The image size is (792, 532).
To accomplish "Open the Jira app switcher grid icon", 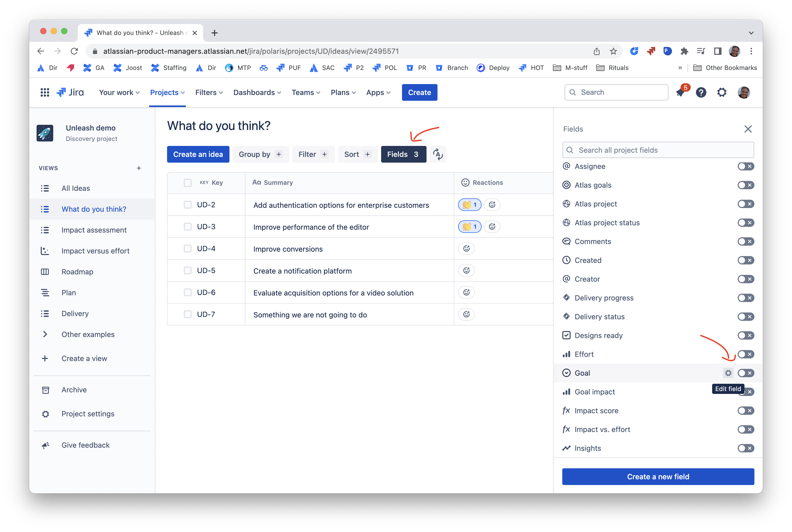I will (45, 92).
